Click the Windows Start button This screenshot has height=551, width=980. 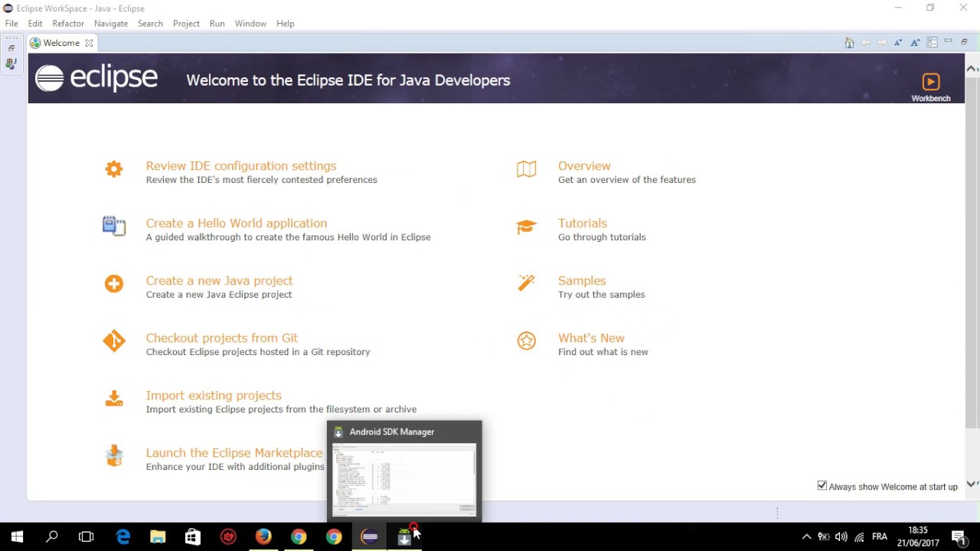(x=17, y=536)
